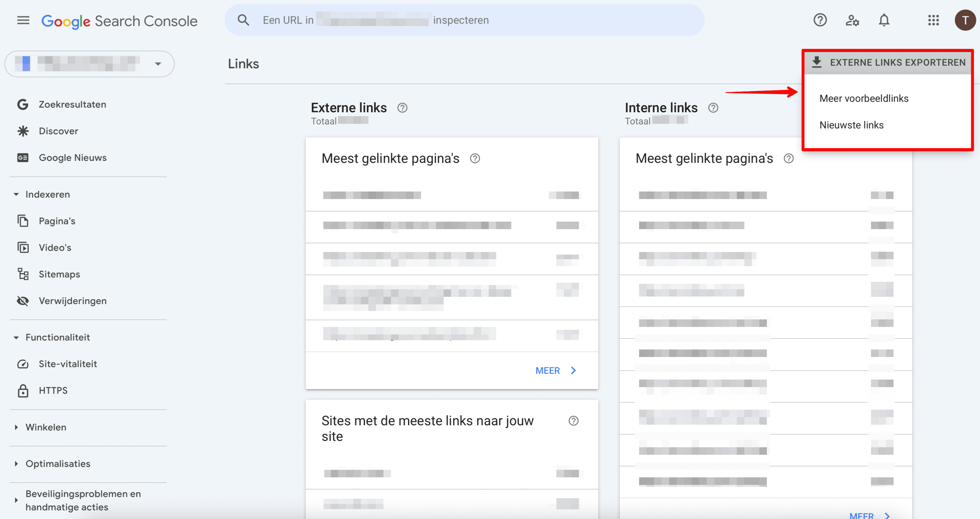980x519 pixels.
Task: Click the Site-vitaliteit gauge icon
Action: point(23,364)
